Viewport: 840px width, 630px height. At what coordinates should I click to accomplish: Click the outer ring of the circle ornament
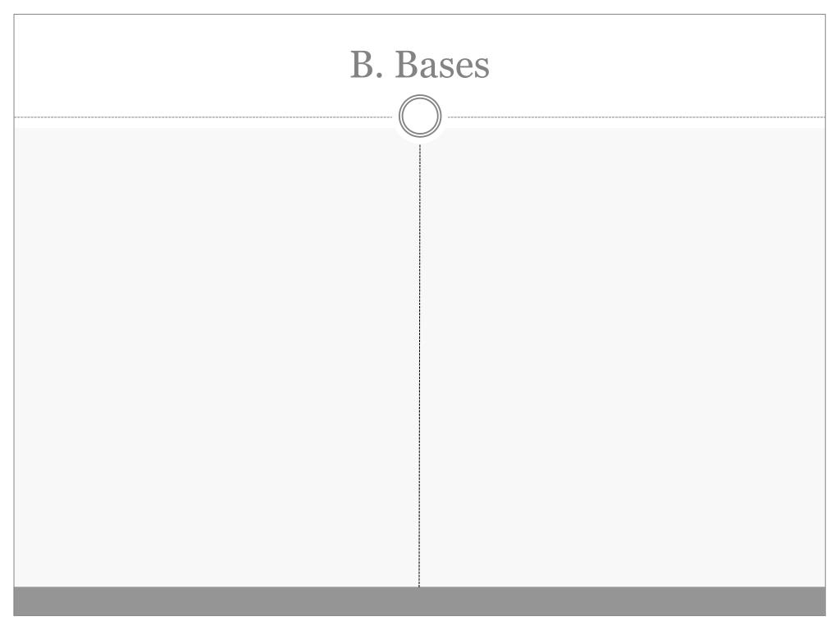pos(420,95)
